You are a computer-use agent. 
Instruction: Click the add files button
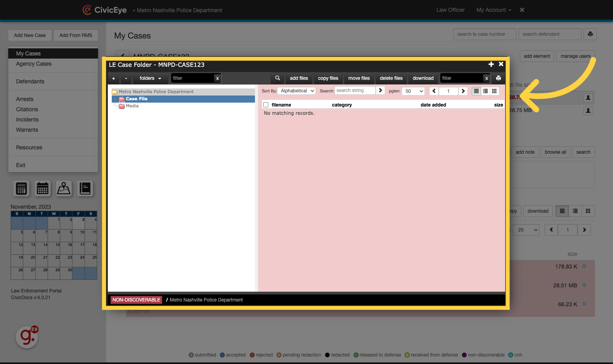pos(299,78)
